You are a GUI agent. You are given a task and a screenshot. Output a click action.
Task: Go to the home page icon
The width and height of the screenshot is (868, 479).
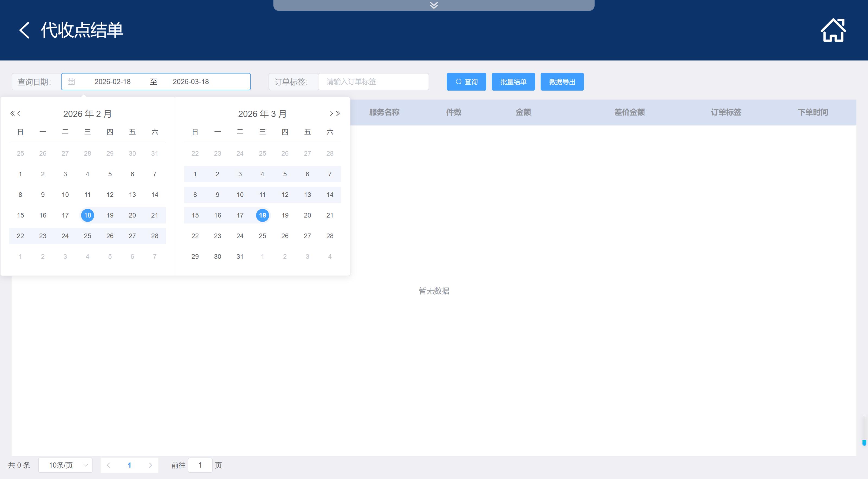coord(833,30)
